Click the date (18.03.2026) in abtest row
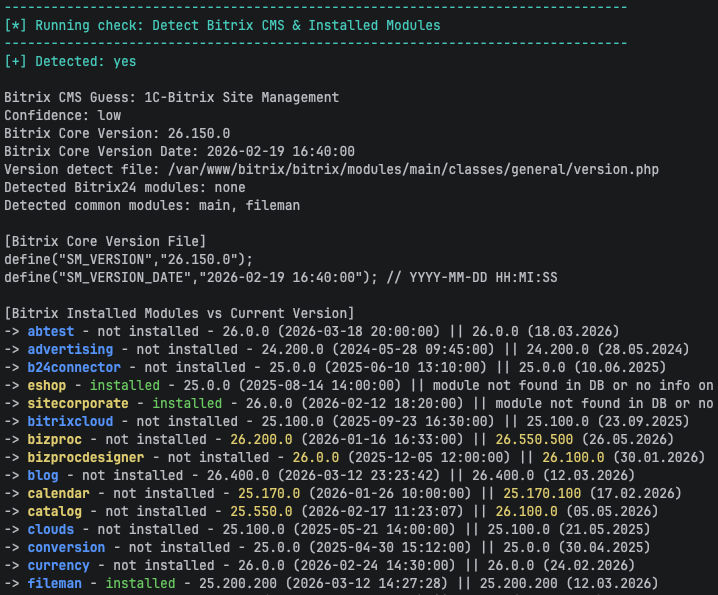This screenshot has height=595, width=718. click(573, 331)
